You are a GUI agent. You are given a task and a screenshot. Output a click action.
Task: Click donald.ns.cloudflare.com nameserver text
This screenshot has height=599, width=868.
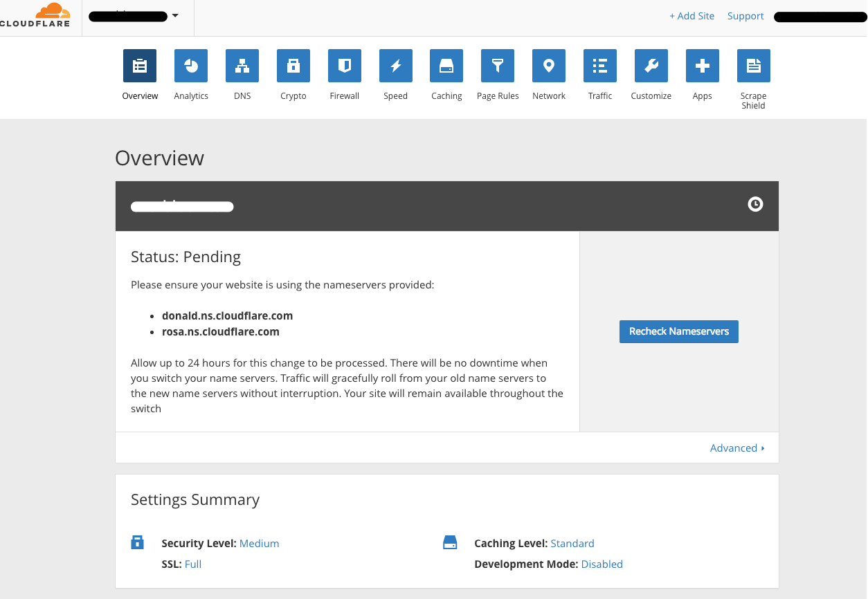[x=227, y=315]
